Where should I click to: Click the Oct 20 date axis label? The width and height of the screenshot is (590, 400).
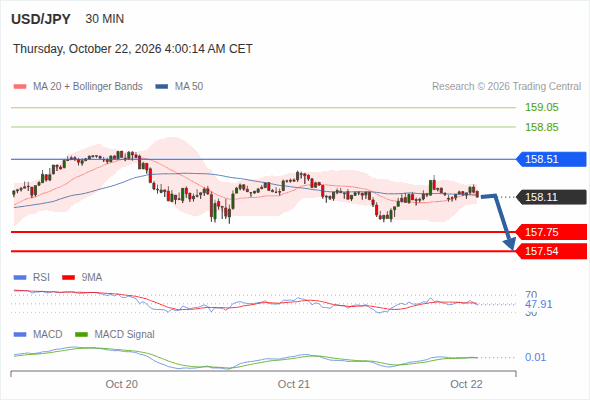(x=122, y=384)
